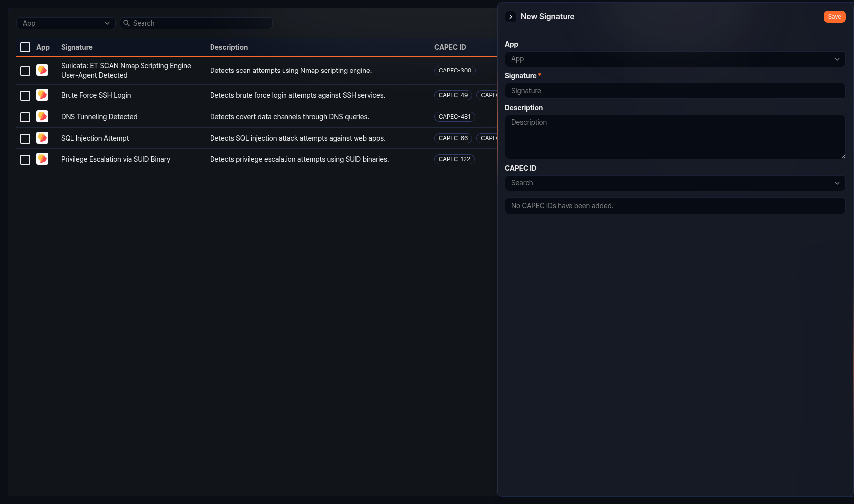
Task: Open the App filter dropdown above table
Action: point(66,23)
